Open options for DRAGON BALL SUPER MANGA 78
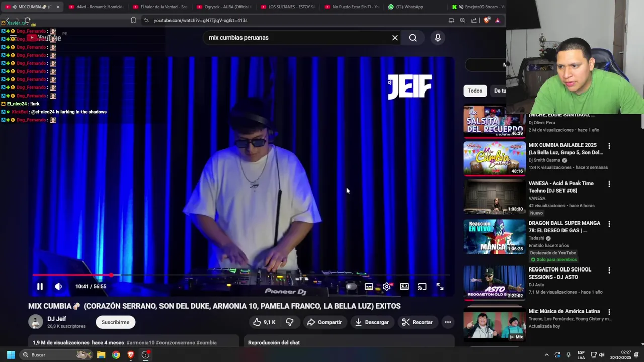 (x=609, y=224)
